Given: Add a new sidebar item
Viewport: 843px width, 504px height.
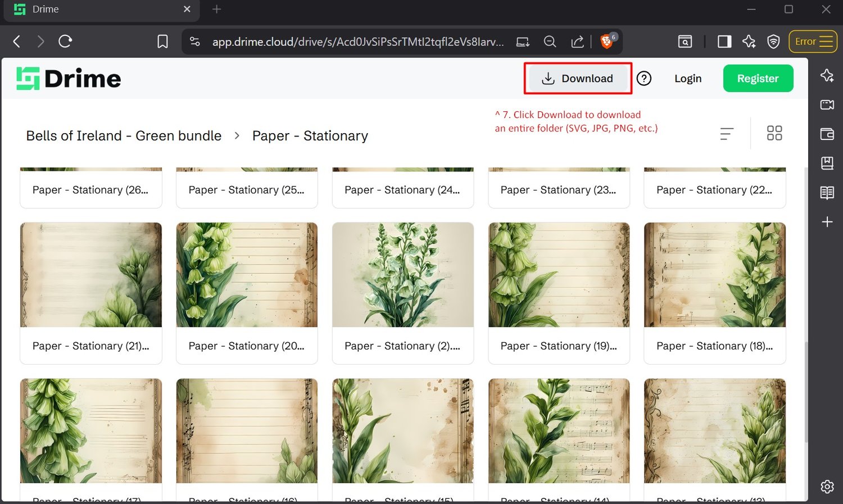Looking at the screenshot, I should click(x=827, y=222).
